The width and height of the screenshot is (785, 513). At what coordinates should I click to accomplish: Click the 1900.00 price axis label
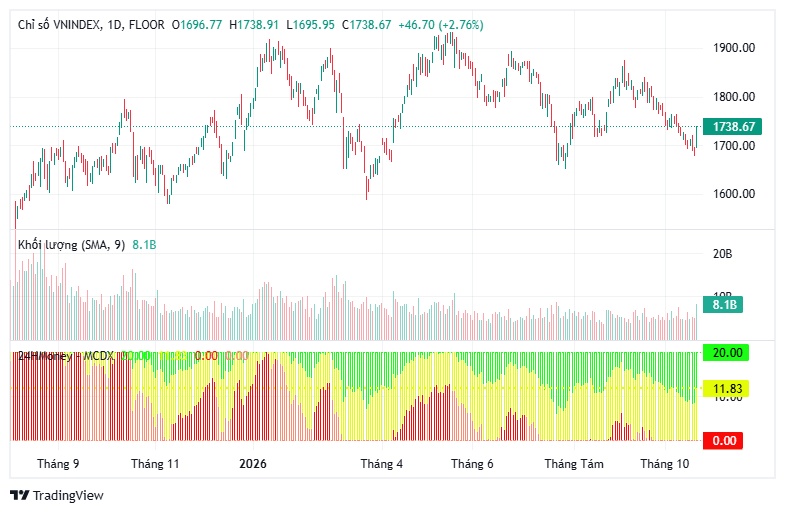pyautogui.click(x=734, y=48)
